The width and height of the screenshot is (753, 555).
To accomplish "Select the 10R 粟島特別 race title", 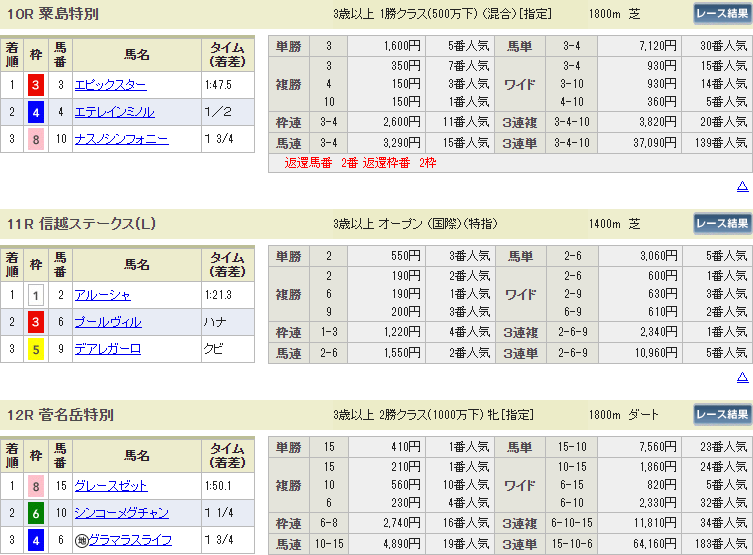I will coord(53,13).
